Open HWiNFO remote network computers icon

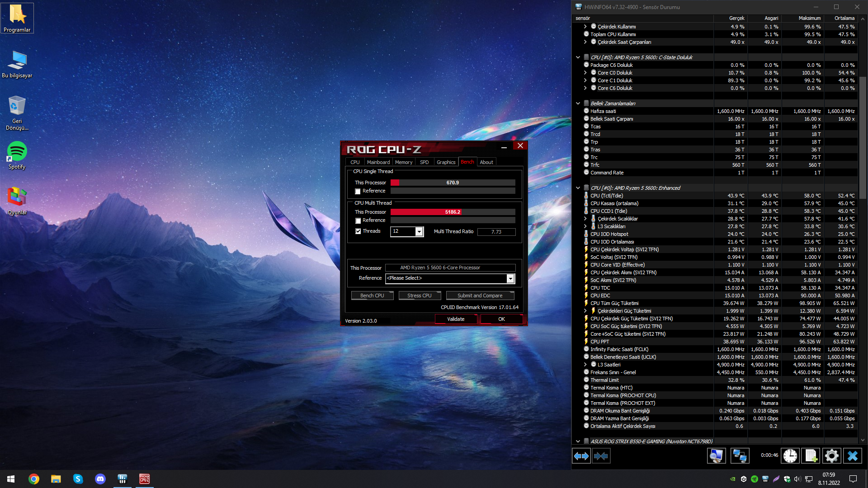[740, 456]
